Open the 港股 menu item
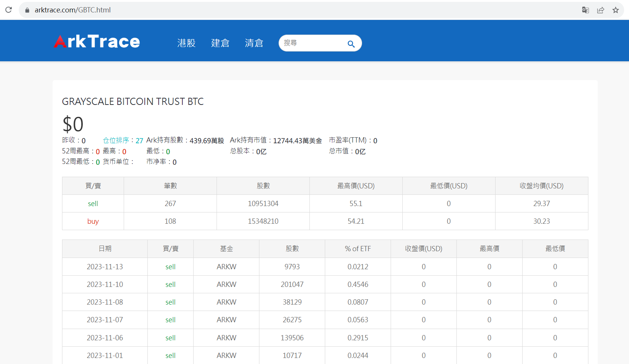This screenshot has width=629, height=364. click(x=186, y=43)
